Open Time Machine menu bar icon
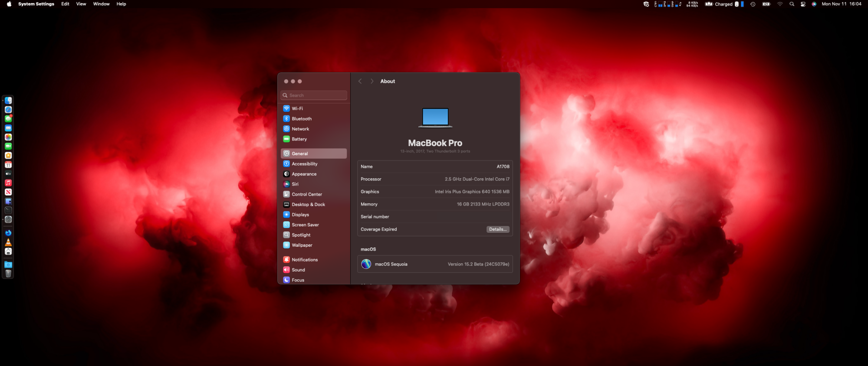The width and height of the screenshot is (868, 366). (753, 4)
